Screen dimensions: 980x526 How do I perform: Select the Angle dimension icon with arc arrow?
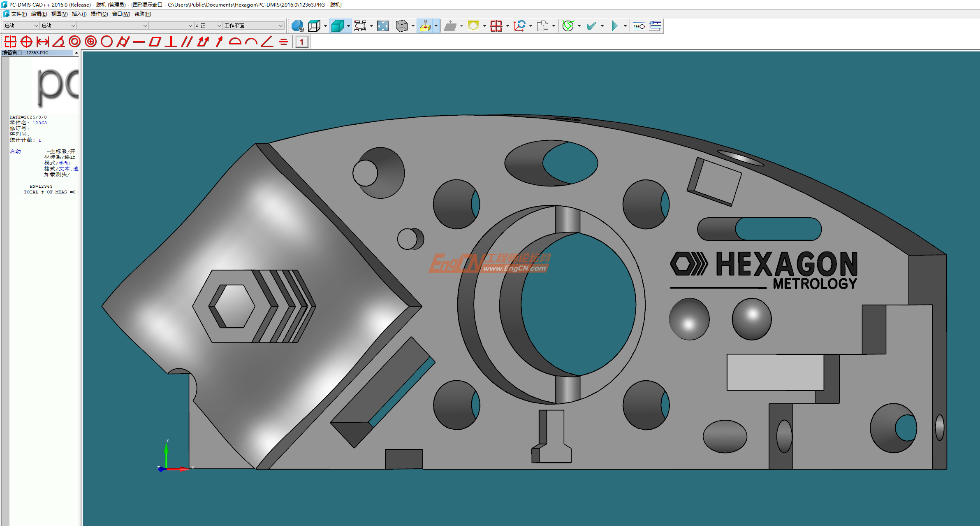pyautogui.click(x=58, y=42)
